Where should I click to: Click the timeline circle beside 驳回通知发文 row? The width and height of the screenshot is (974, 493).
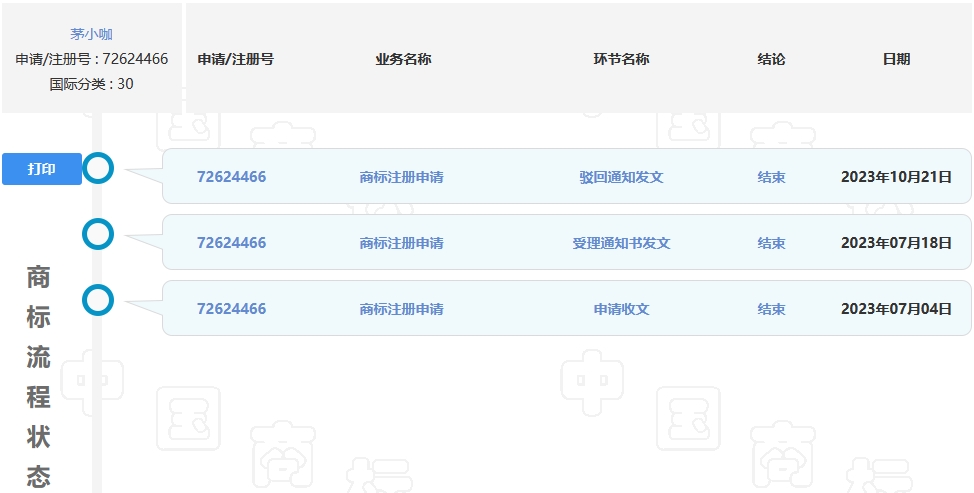click(x=97, y=168)
